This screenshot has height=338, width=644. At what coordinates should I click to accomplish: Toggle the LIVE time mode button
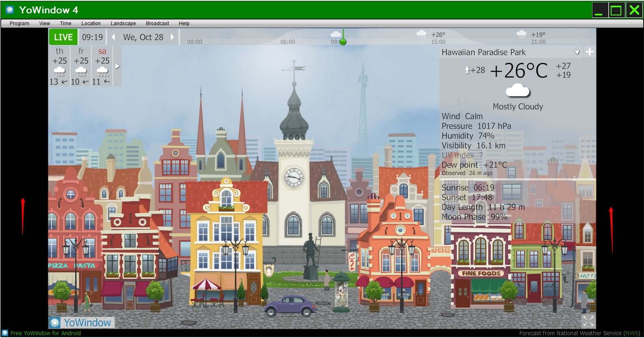63,37
